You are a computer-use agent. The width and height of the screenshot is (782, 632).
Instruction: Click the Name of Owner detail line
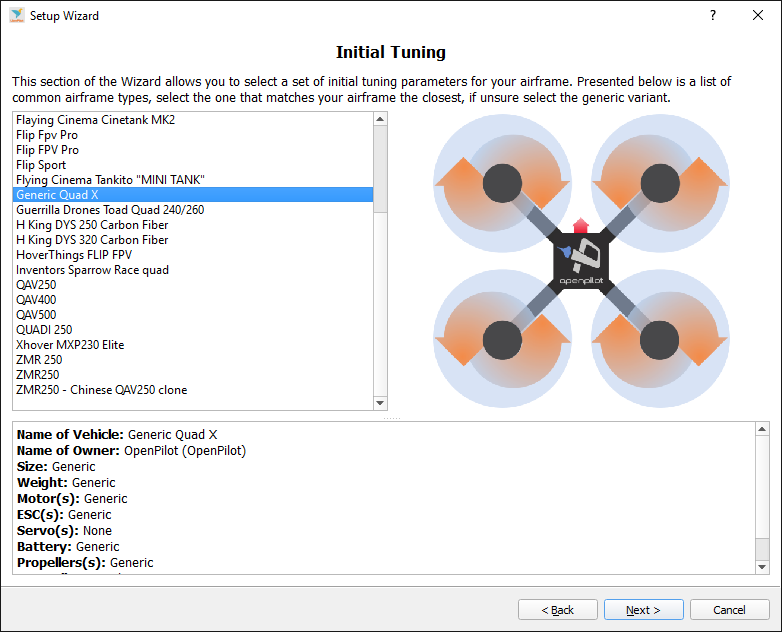pyautogui.click(x=132, y=450)
